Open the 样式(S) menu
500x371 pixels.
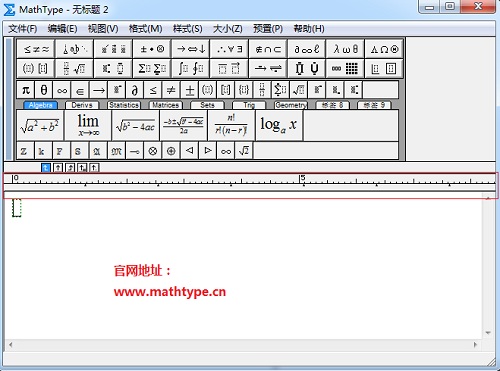coord(187,29)
